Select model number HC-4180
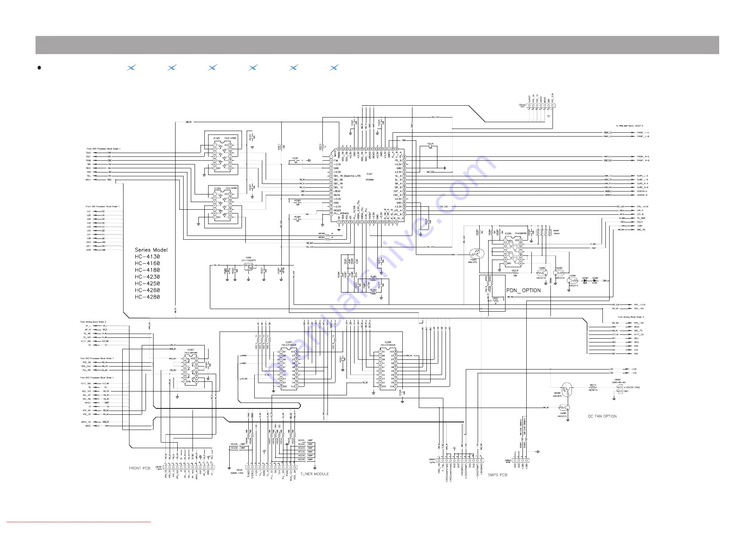This screenshot has width=756, height=534. coord(147,270)
